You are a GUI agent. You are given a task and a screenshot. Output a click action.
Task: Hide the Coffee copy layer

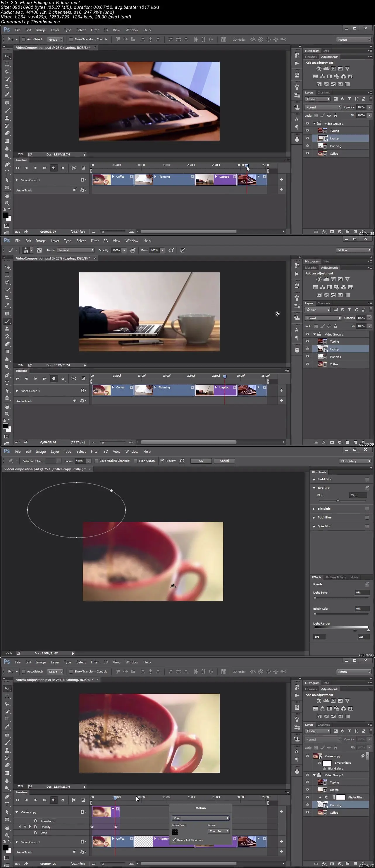click(x=307, y=756)
